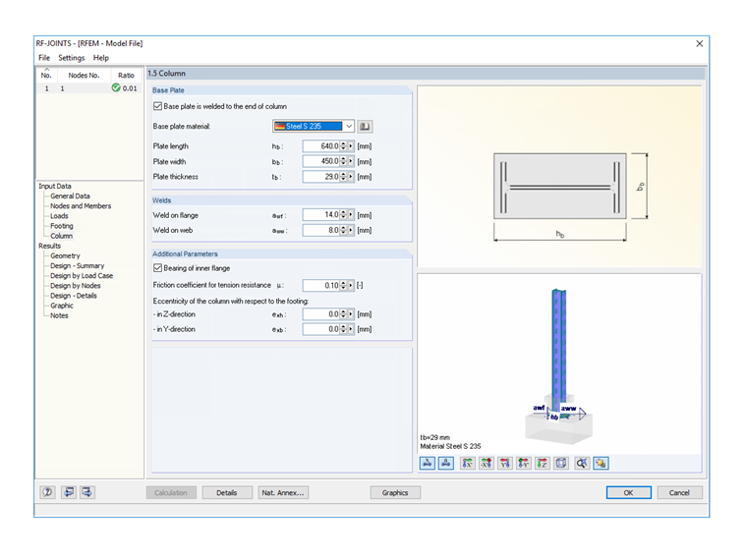Screen dimensions: 747x560
Task: Open Design - Summary in the tree
Action: (78, 265)
